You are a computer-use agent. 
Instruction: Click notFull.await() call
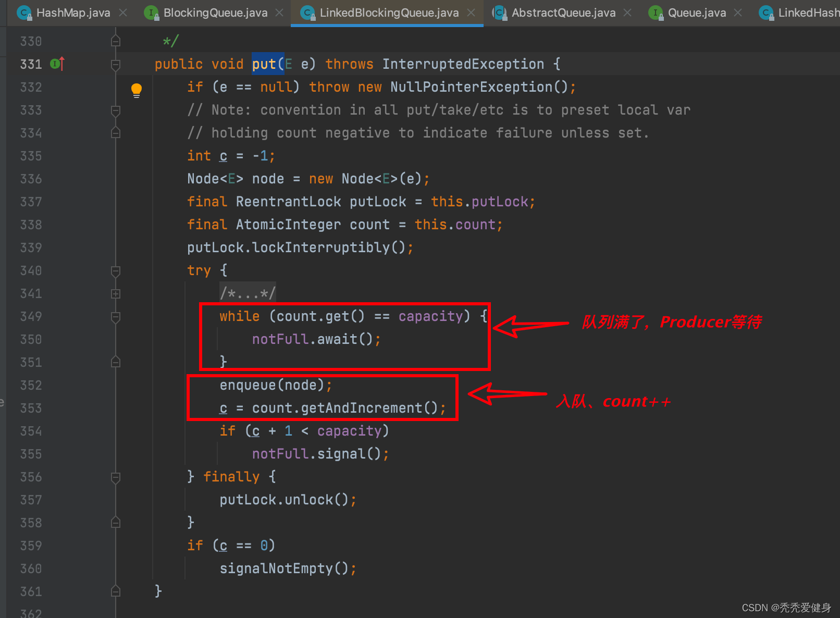[313, 339]
